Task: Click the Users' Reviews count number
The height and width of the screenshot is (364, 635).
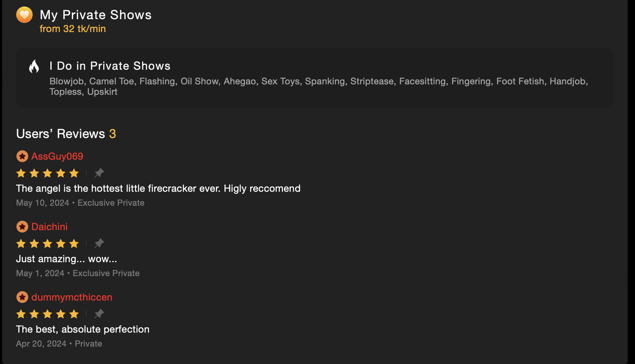Action: (x=112, y=134)
